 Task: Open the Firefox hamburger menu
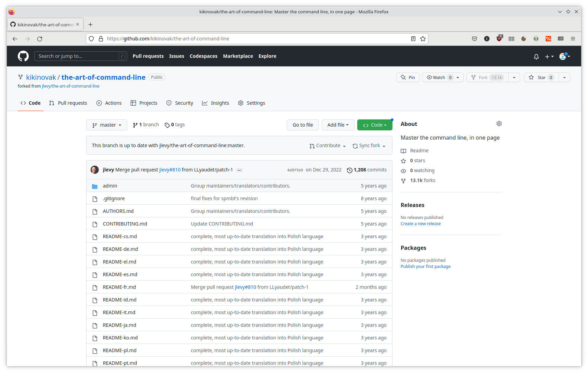point(573,39)
